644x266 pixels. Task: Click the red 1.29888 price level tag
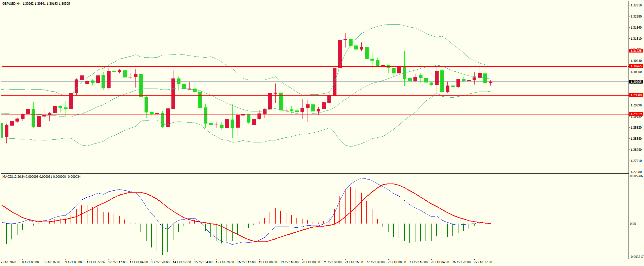click(636, 95)
